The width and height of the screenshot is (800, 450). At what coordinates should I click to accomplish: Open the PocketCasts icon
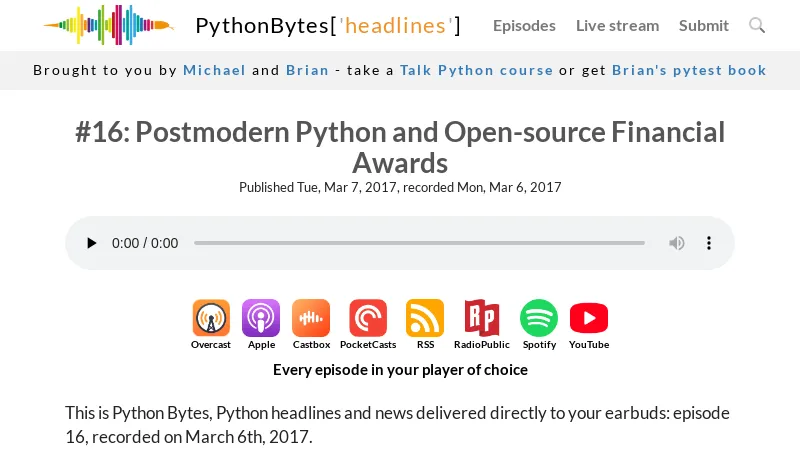tap(368, 319)
